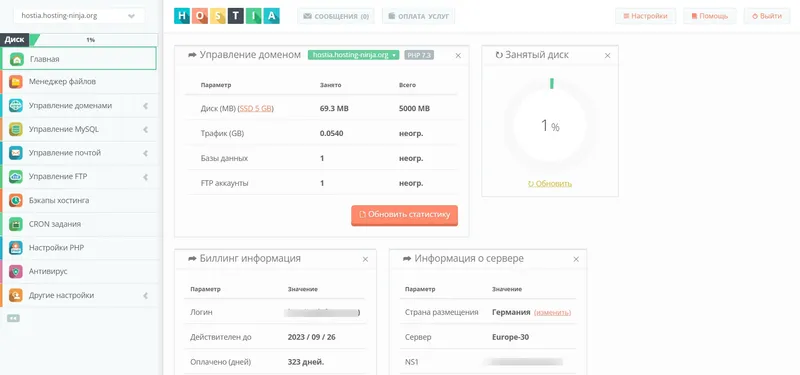Image resolution: width=800 pixels, height=375 pixels.
Task: Click the 1 % circular disk gauge
Action: [x=550, y=126]
